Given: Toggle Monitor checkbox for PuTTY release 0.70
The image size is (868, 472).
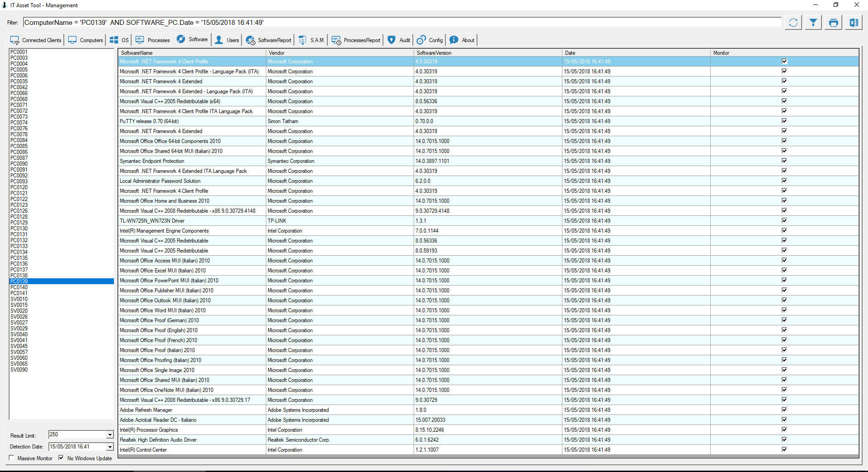Looking at the screenshot, I should (784, 121).
